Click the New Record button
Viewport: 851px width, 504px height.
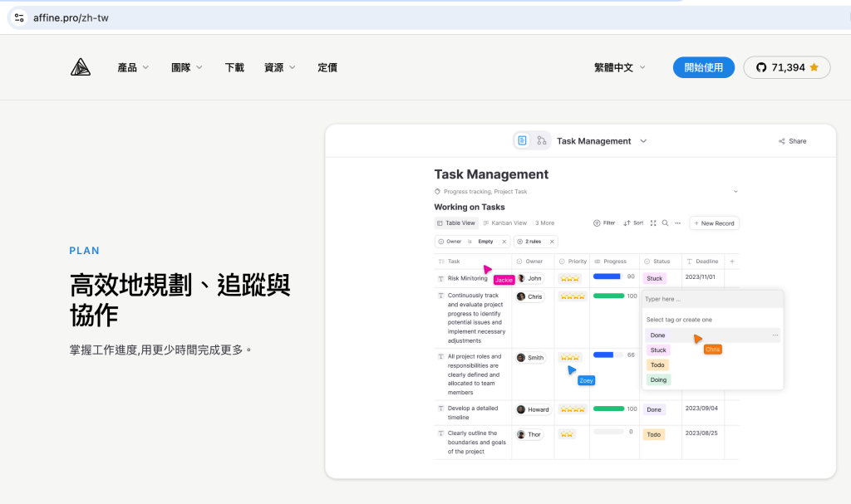click(714, 223)
